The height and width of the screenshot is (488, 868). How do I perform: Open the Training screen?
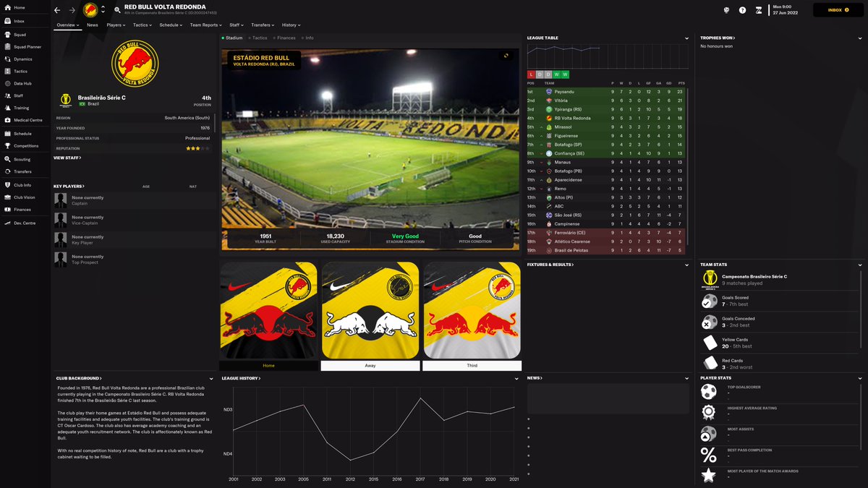point(22,108)
